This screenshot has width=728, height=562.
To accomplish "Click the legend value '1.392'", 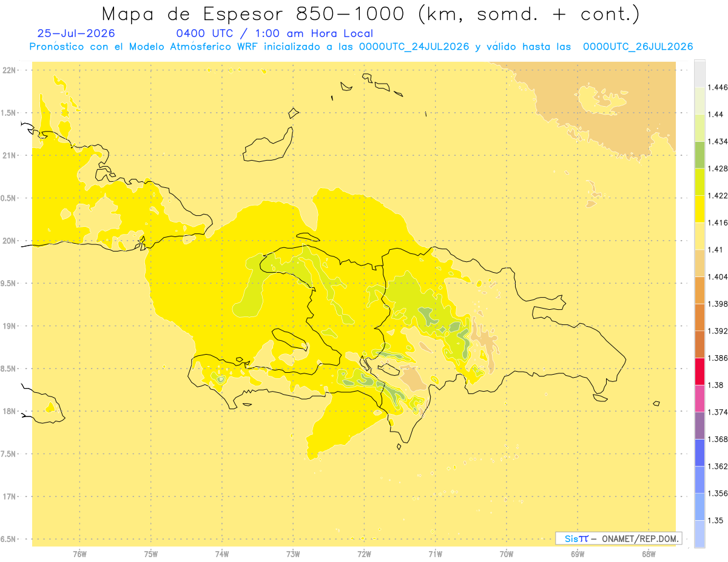I will (718, 331).
